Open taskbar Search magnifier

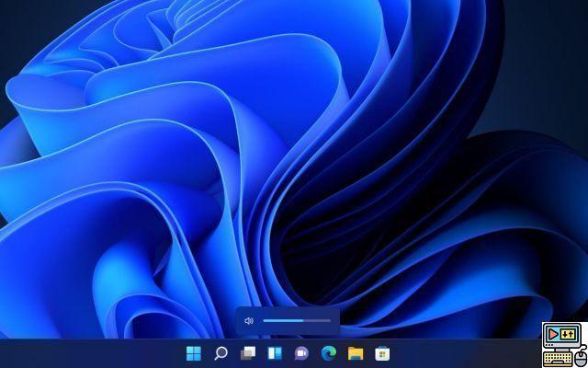(220, 353)
